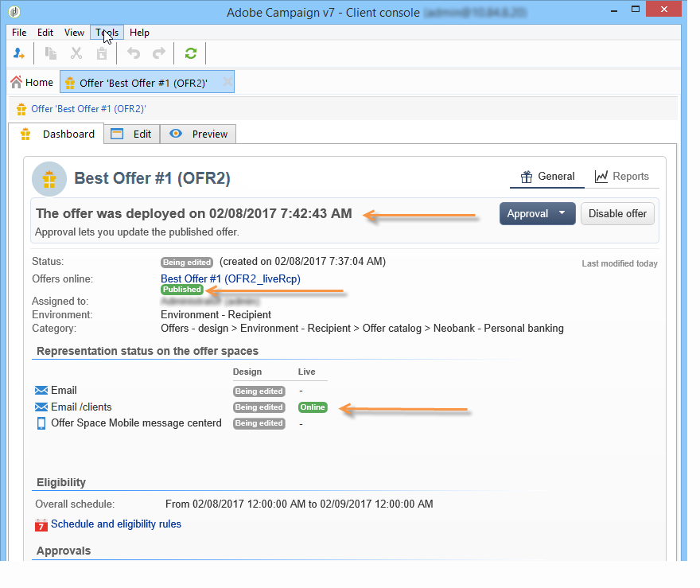
Task: Click the Status Being edited badge
Action: click(187, 263)
